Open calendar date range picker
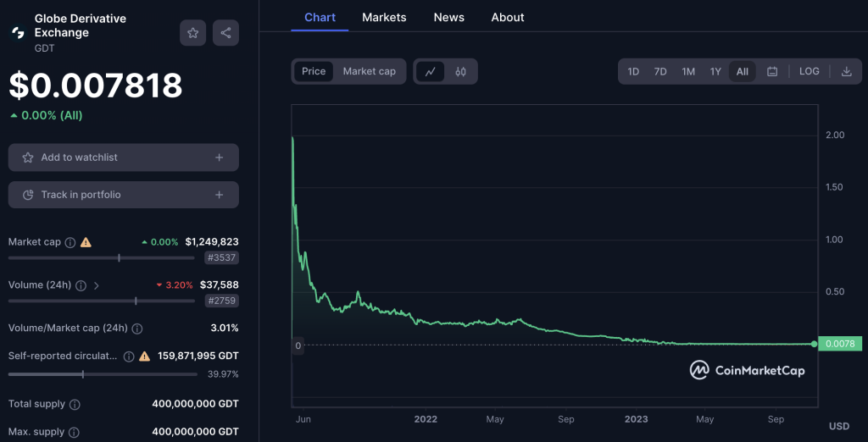Image resolution: width=868 pixels, height=442 pixels. [x=772, y=71]
